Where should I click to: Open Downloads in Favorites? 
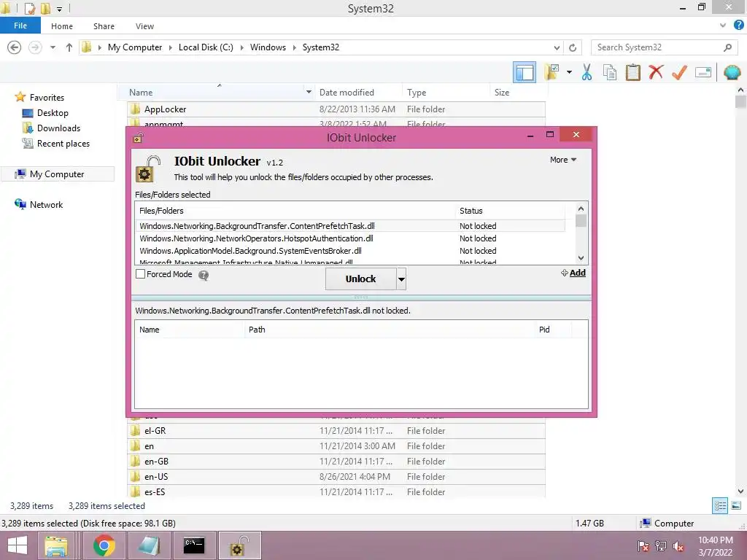(58, 128)
